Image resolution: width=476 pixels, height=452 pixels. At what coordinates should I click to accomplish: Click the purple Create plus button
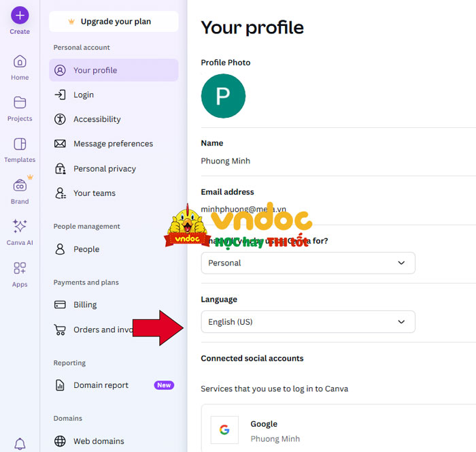(20, 15)
